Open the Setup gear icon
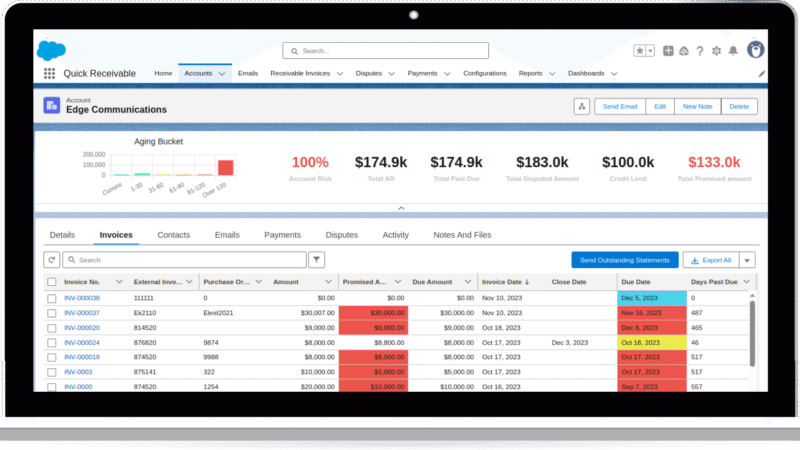This screenshot has height=450, width=800. click(x=716, y=51)
